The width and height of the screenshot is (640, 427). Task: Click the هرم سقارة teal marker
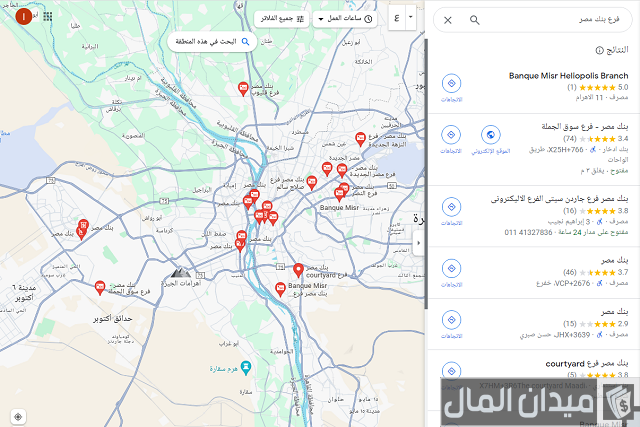coord(246,367)
